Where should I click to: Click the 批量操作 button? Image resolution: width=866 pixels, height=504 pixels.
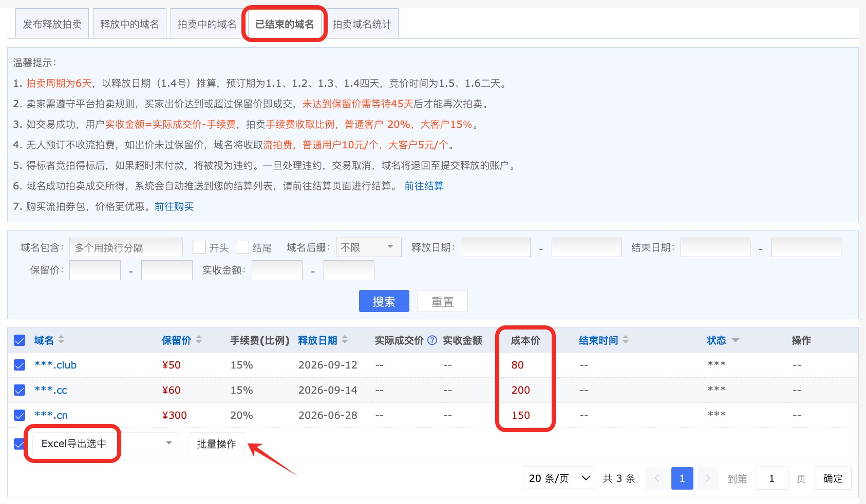click(216, 444)
